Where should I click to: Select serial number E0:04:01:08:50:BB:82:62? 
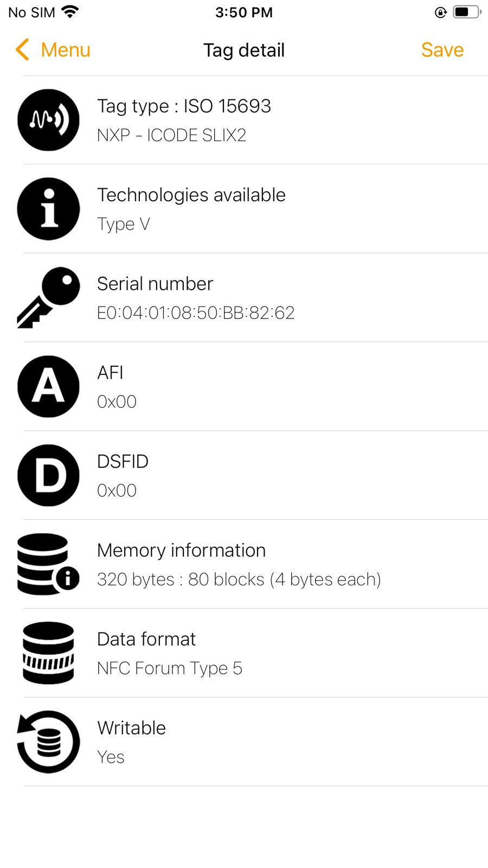pos(196,313)
